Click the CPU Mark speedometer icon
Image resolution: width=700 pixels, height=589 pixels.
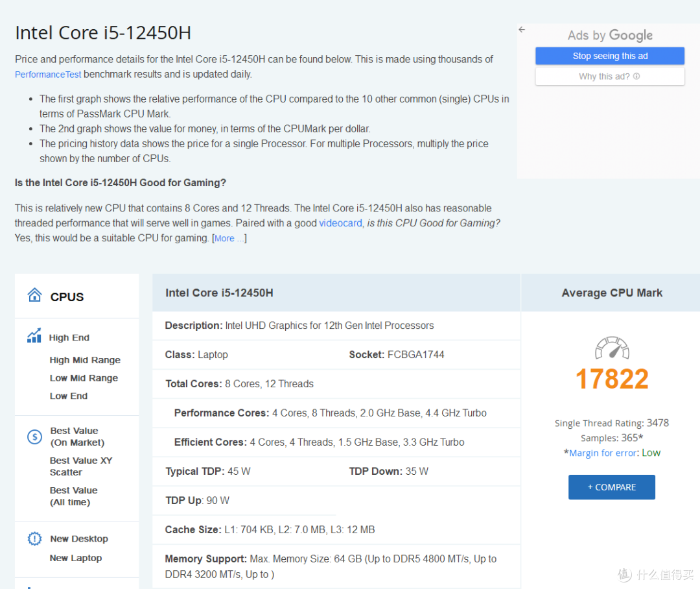(612, 348)
